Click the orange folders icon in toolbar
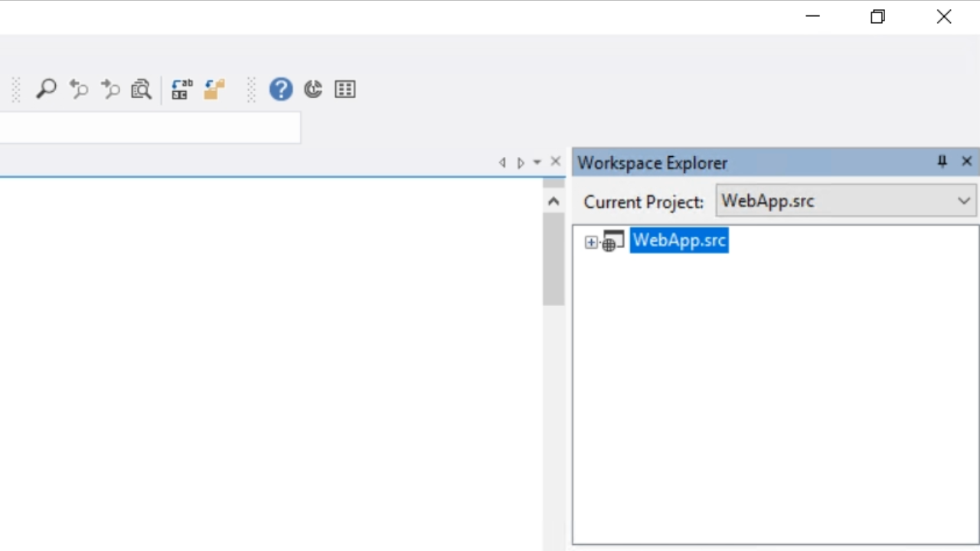Viewport: 980px width, 551px height. (214, 90)
